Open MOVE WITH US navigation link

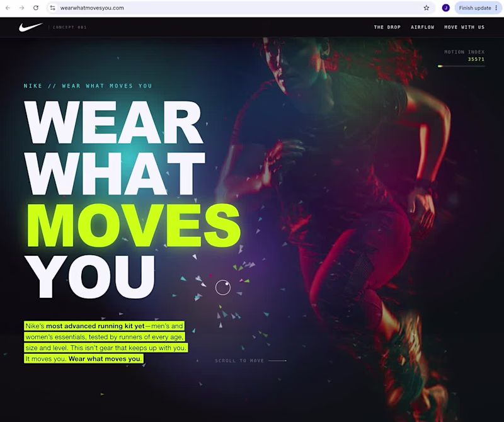(x=464, y=27)
